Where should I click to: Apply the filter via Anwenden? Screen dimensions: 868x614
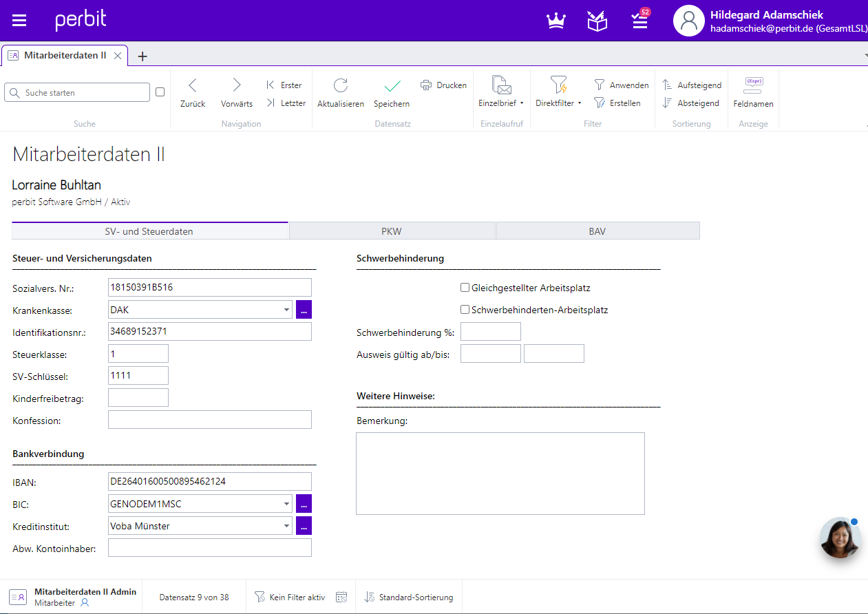tap(620, 85)
